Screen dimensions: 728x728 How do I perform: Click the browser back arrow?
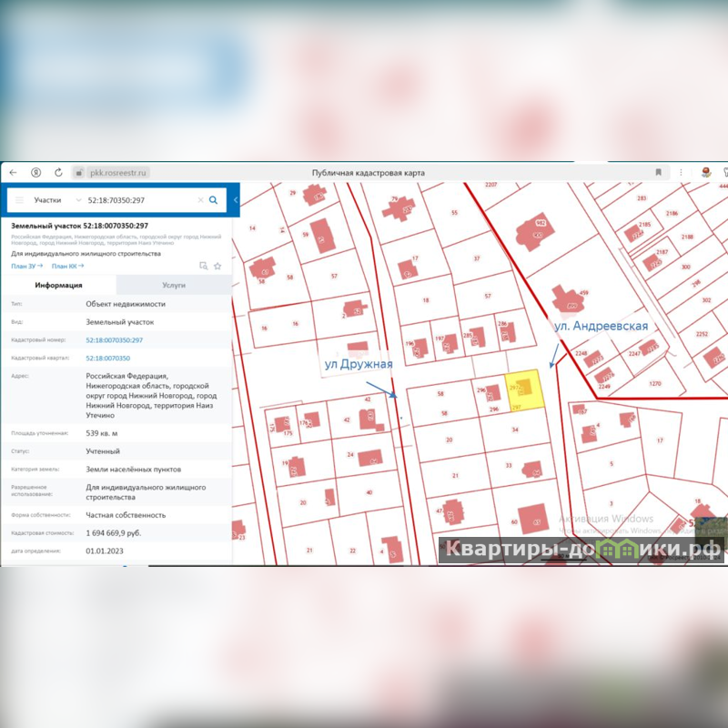13,172
